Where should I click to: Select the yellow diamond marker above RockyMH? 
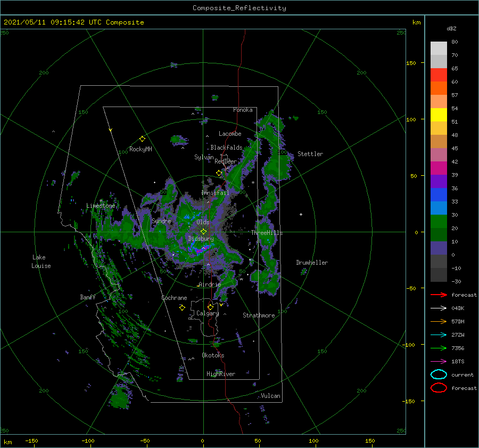pyautogui.click(x=142, y=139)
